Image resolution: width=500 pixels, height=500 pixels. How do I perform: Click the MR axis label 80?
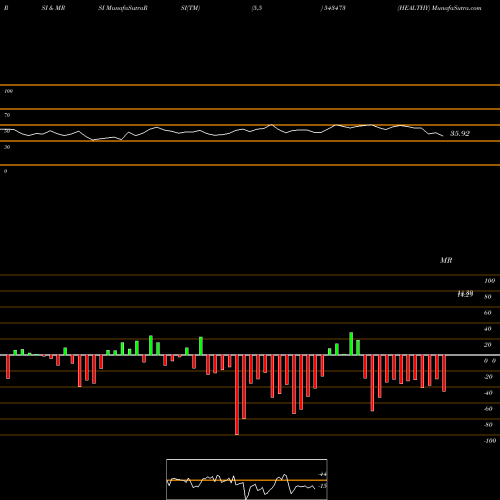(488, 297)
